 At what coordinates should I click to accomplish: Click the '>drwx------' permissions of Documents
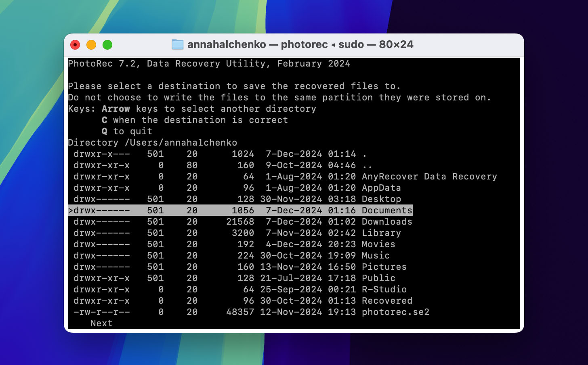[99, 211]
